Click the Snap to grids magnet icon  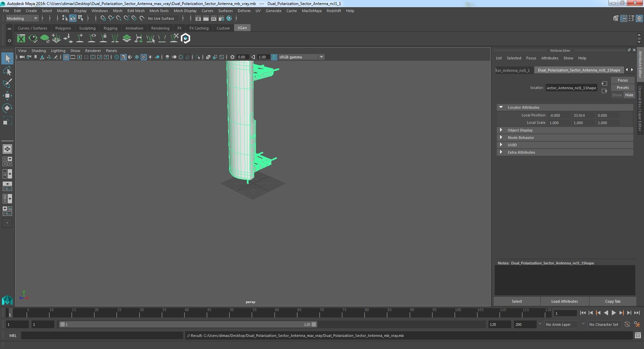[x=103, y=18]
